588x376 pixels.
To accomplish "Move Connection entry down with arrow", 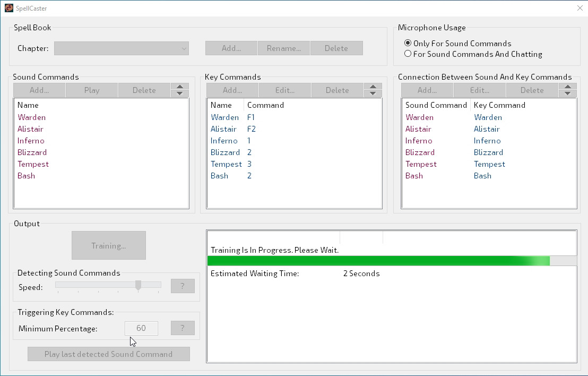I will click(x=567, y=93).
